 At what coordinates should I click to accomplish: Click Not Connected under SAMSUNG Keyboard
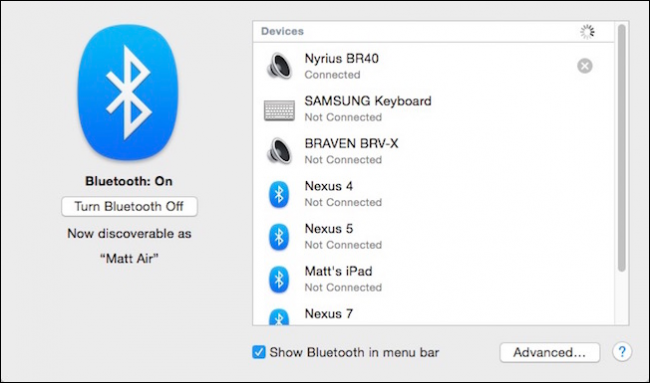click(343, 117)
